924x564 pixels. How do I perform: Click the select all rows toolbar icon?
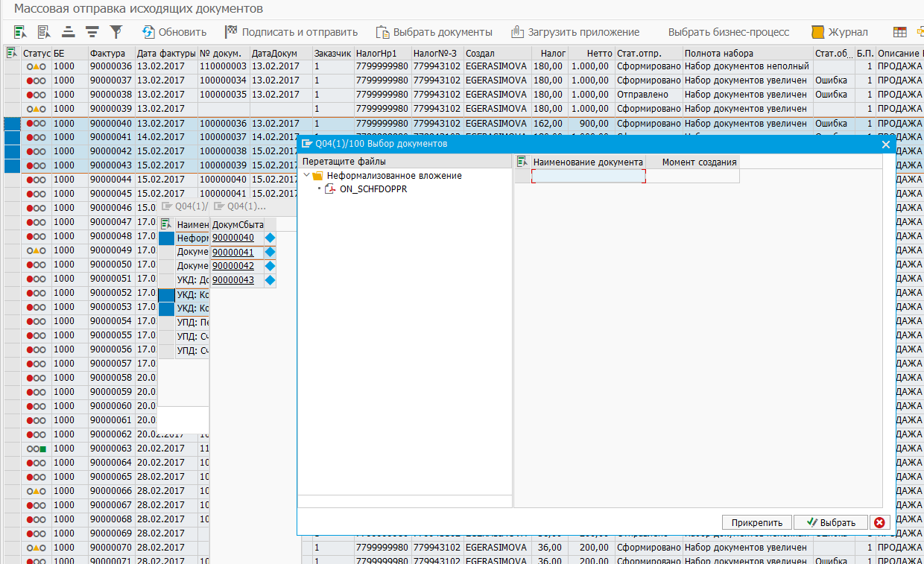click(x=20, y=32)
